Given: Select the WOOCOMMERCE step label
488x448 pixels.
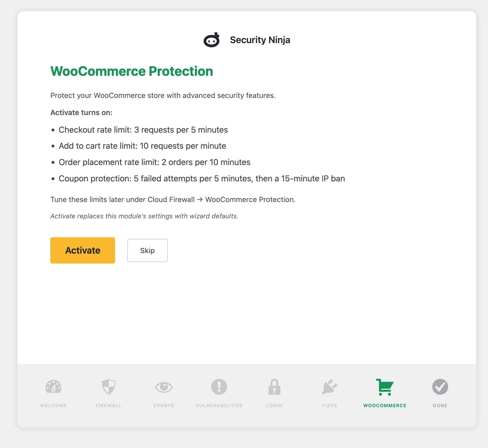Looking at the screenshot, I should click(385, 405).
